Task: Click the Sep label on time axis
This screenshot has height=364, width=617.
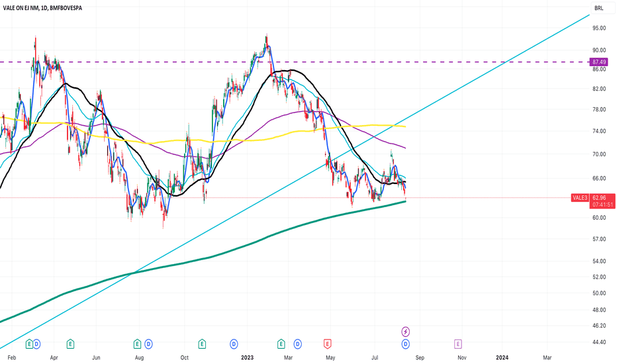Action: pos(420,357)
